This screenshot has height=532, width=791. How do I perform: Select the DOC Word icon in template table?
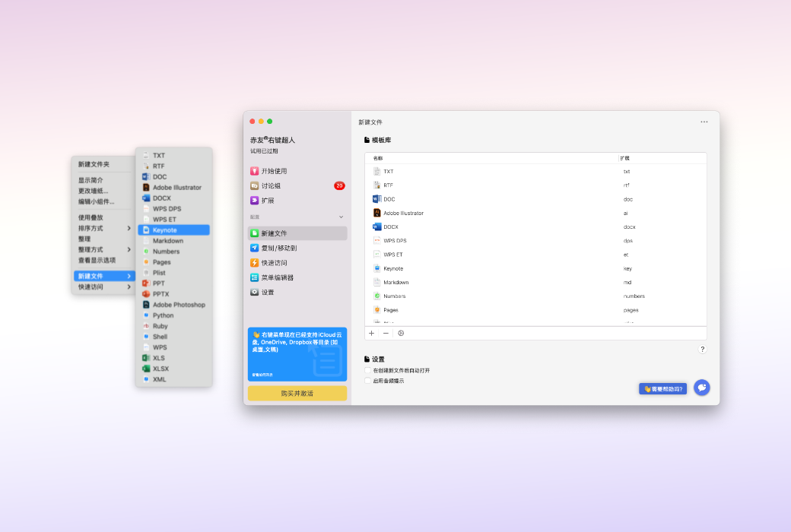[x=376, y=199]
